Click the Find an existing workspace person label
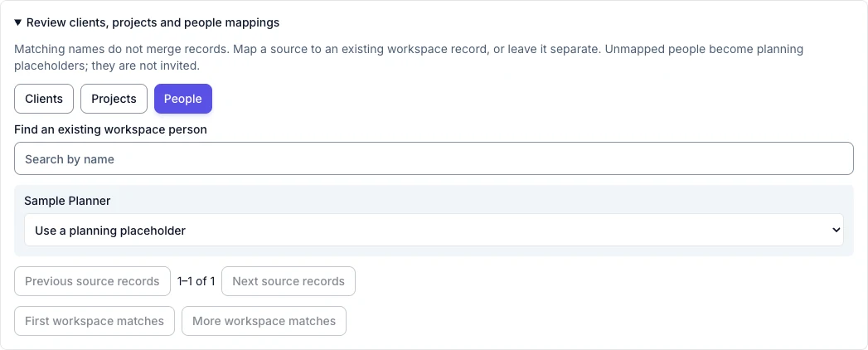 pos(111,129)
